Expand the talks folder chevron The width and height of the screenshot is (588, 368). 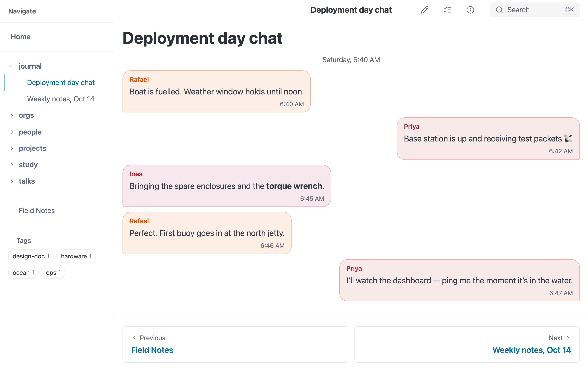[11, 181]
